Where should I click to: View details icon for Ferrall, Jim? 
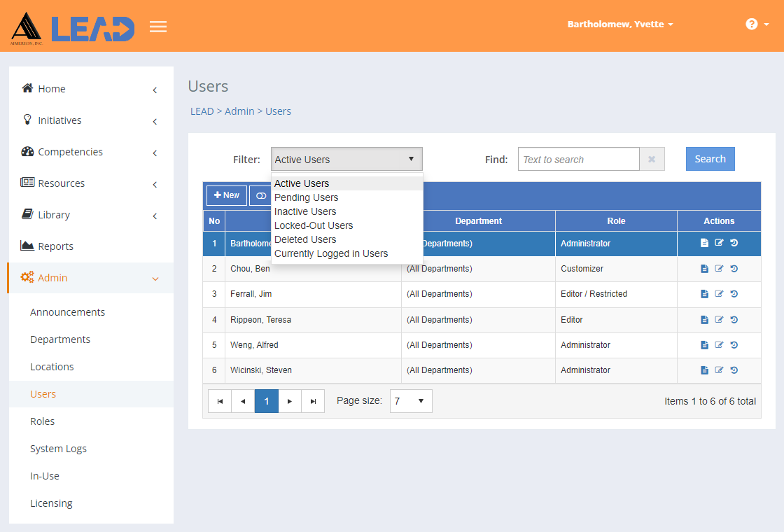click(x=704, y=293)
